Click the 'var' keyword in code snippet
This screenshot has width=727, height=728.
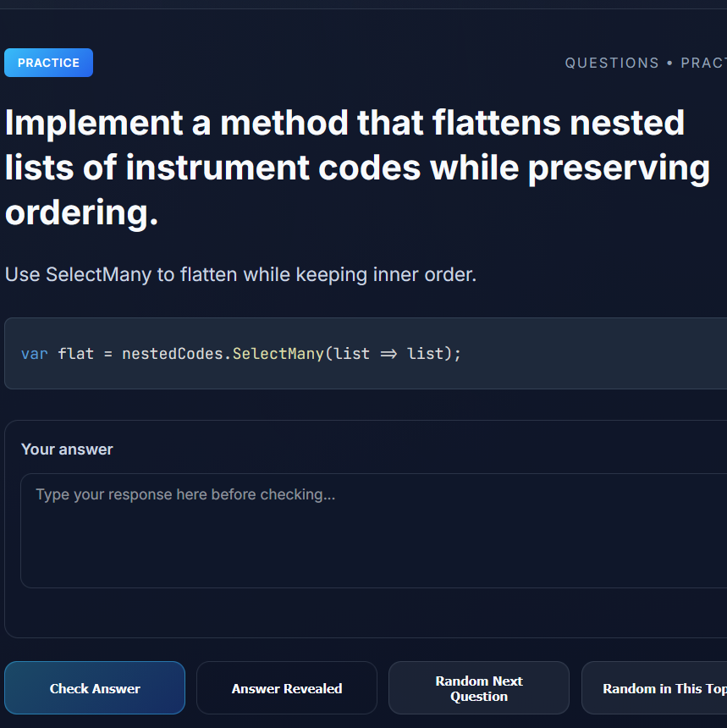pos(35,353)
